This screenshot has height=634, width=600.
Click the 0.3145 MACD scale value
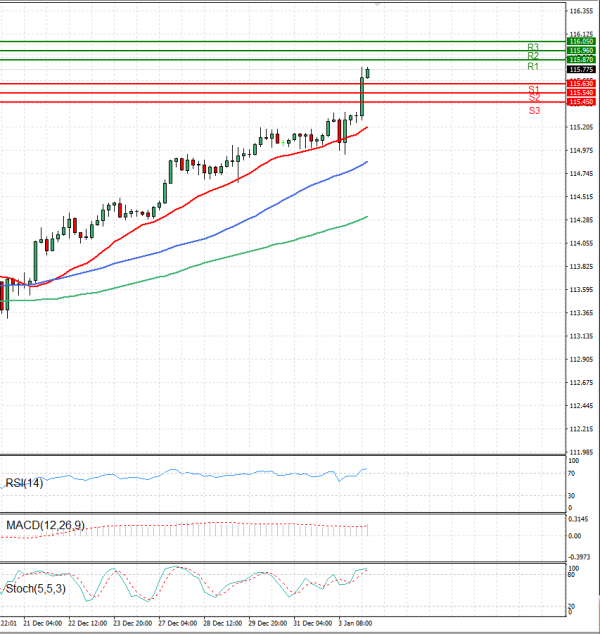pos(580,519)
